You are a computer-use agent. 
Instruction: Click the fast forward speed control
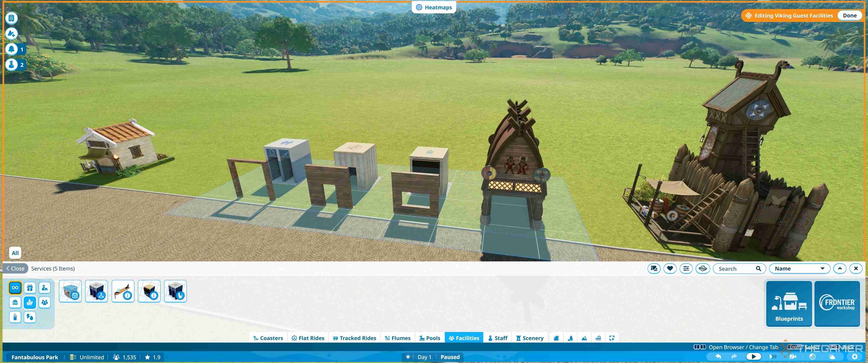(772, 357)
